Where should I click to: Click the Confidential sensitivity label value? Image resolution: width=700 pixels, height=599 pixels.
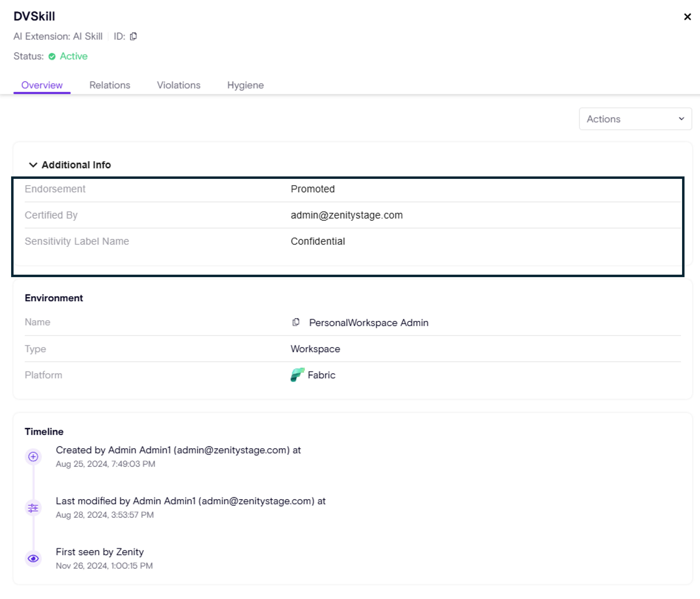(318, 241)
